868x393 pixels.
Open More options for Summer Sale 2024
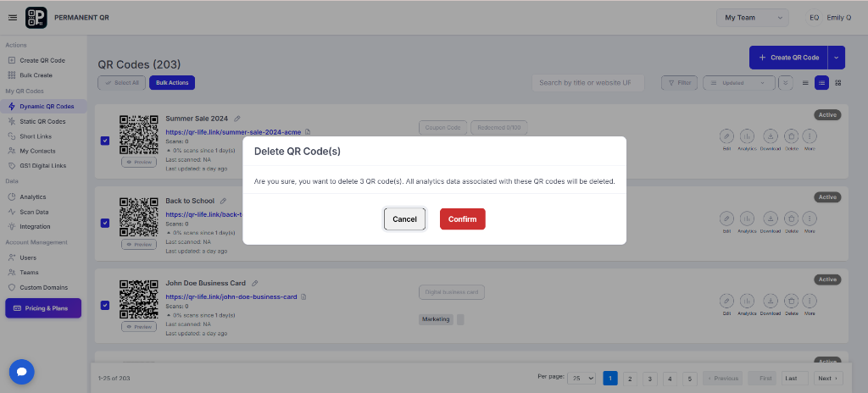tap(810, 136)
